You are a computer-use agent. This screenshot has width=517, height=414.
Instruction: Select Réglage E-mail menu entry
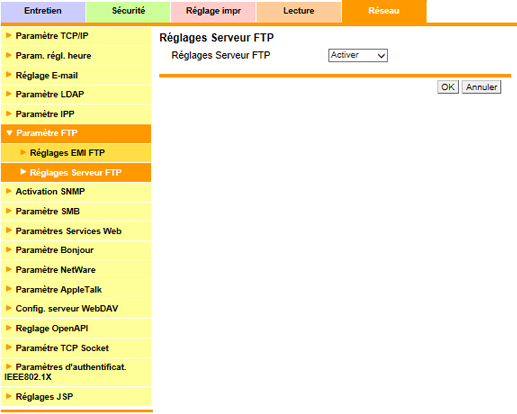tap(76, 75)
